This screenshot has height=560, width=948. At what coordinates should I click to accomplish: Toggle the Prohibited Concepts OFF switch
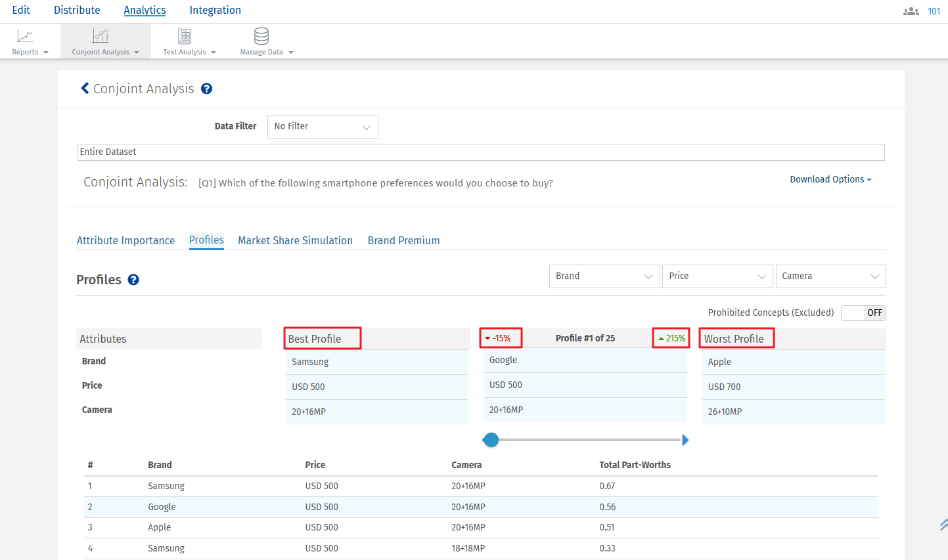click(x=863, y=312)
